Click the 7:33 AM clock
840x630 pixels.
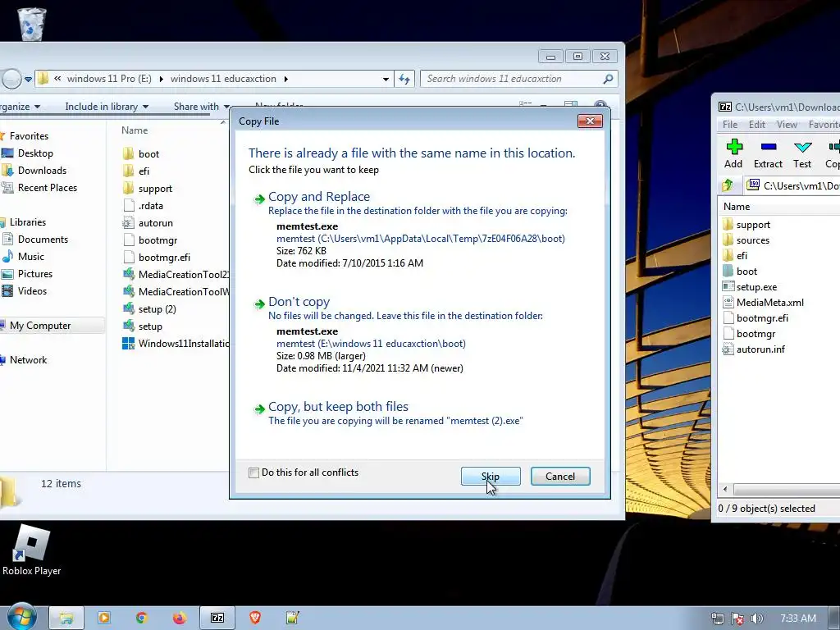[797, 619]
